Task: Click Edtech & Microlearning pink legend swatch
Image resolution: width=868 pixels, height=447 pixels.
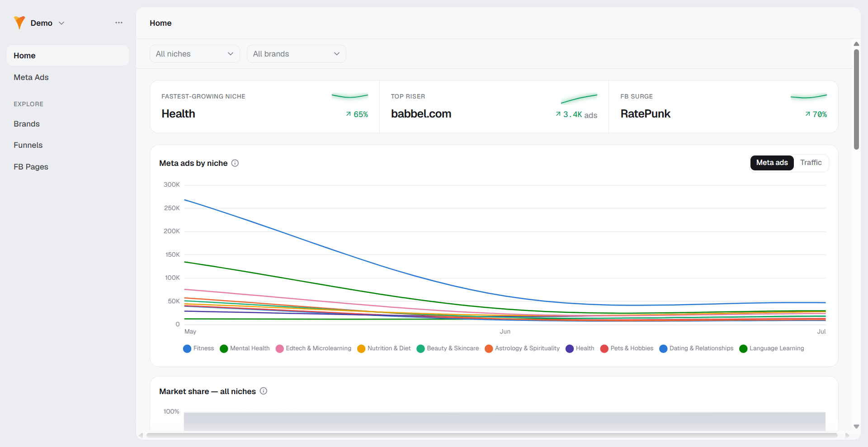Action: [280, 348]
